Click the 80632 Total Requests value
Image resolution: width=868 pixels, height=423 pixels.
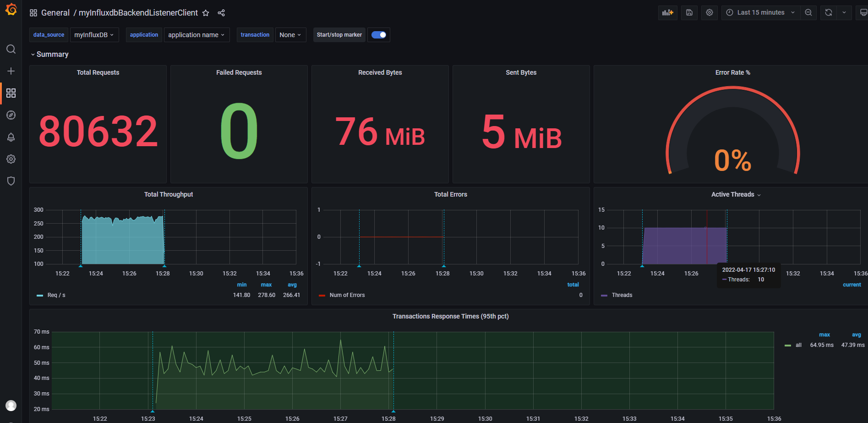(x=98, y=132)
